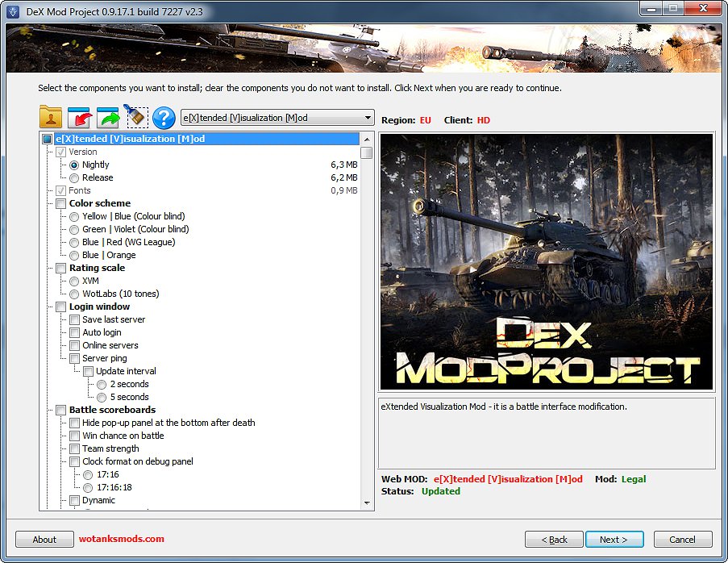This screenshot has width=728, height=563.
Task: Tick the Login window checkbox
Action: (x=60, y=307)
